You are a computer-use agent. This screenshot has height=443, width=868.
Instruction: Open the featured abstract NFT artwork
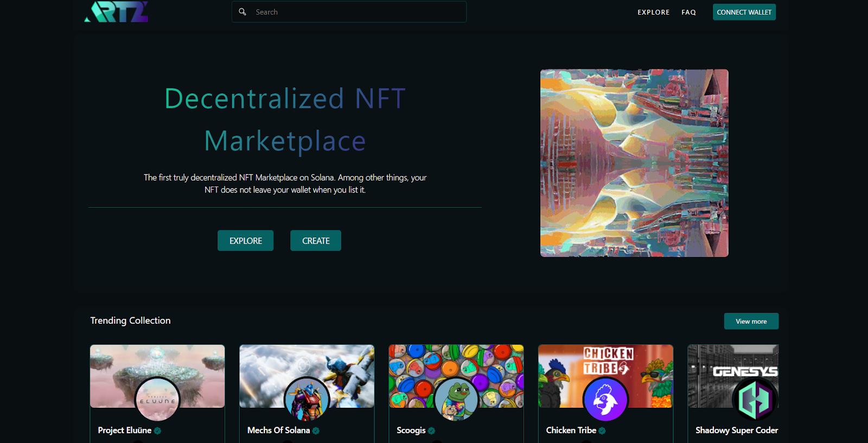click(634, 163)
